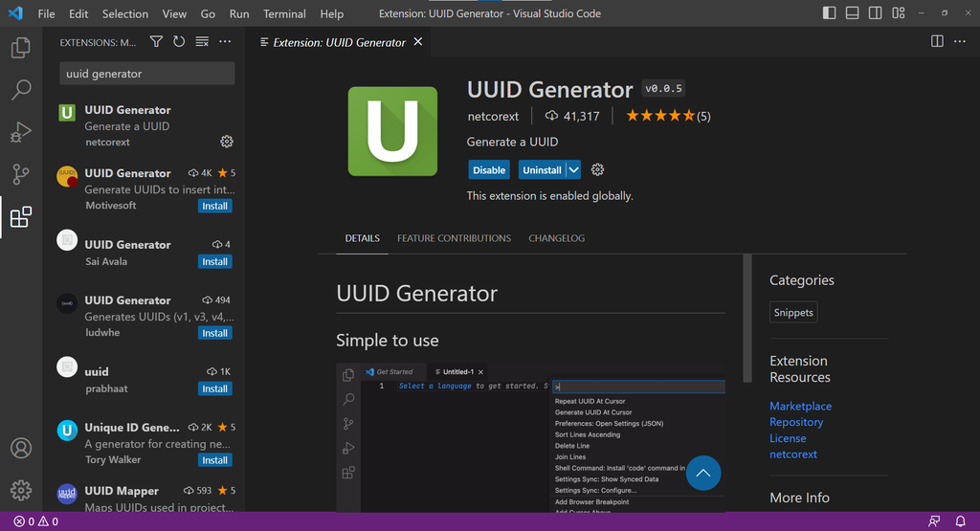Screen dimensions: 980x531
Task: Open the Selection menu
Action: pyautogui.click(x=125, y=13)
